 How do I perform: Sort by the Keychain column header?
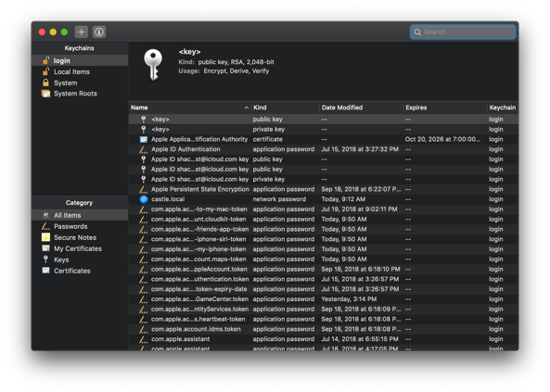(x=503, y=107)
